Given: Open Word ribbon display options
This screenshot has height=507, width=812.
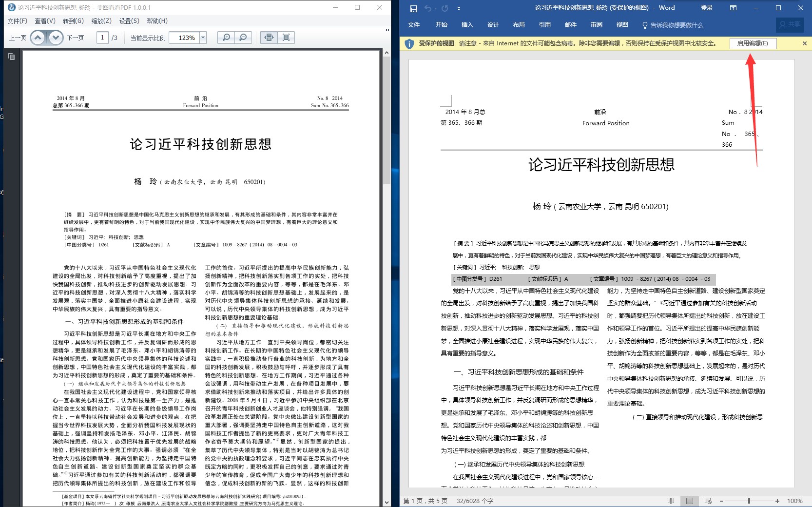Looking at the screenshot, I should coord(733,8).
